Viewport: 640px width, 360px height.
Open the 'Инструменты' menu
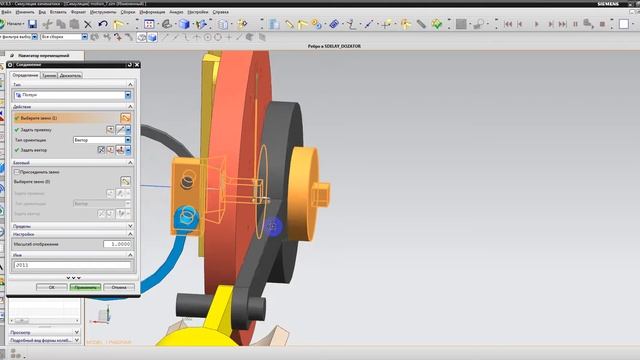[103, 12]
